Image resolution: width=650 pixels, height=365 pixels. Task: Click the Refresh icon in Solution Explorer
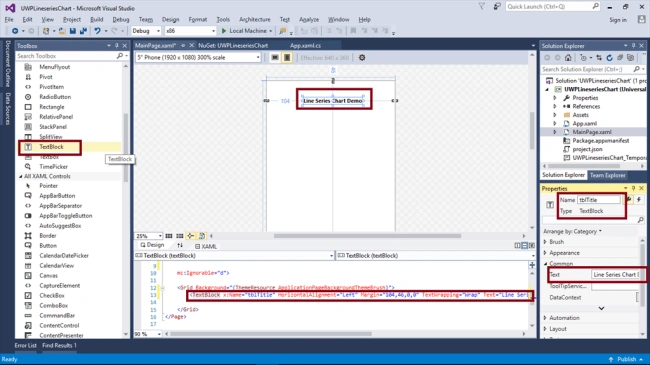pyautogui.click(x=609, y=58)
